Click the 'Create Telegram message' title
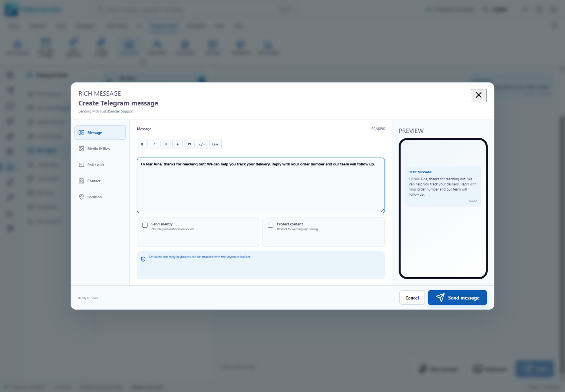 (x=118, y=103)
